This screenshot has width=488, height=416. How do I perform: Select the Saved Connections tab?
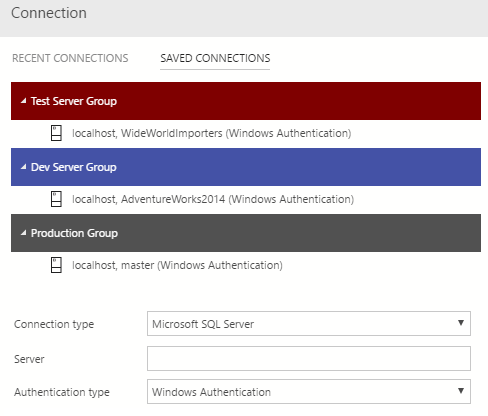[x=215, y=58]
